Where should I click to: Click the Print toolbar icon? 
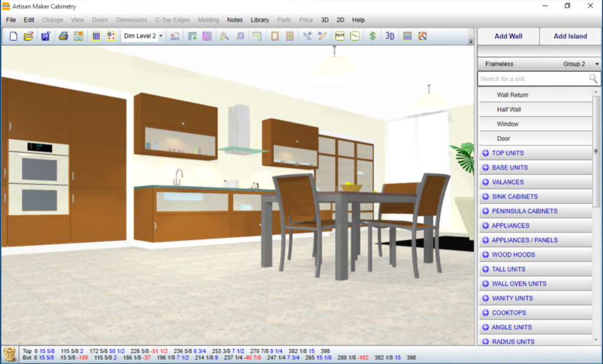pos(62,36)
